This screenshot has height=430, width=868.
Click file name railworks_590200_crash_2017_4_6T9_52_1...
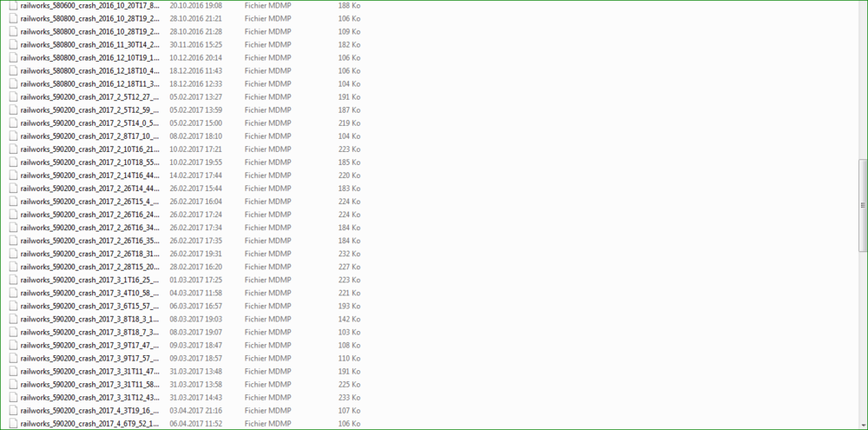[x=89, y=424]
